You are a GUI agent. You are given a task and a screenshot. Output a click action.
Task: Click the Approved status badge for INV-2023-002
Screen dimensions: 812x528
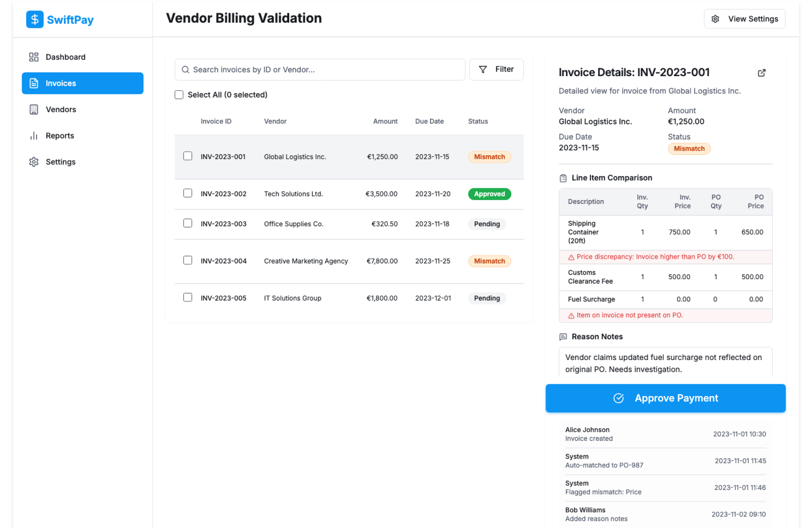click(x=489, y=194)
